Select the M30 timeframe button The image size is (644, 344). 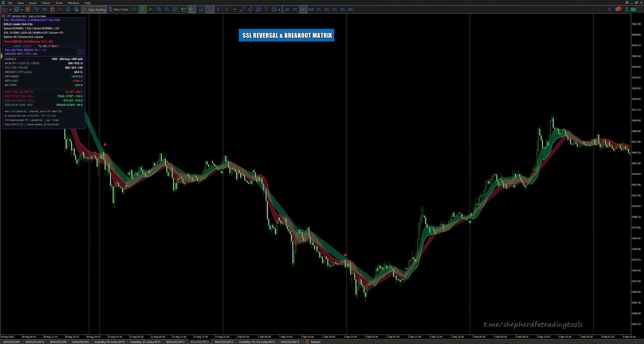pos(311,9)
